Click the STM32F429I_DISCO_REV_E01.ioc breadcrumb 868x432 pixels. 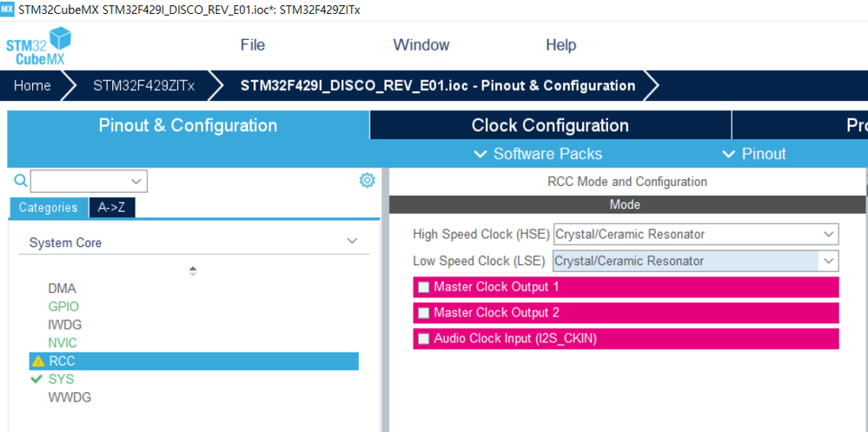click(438, 86)
